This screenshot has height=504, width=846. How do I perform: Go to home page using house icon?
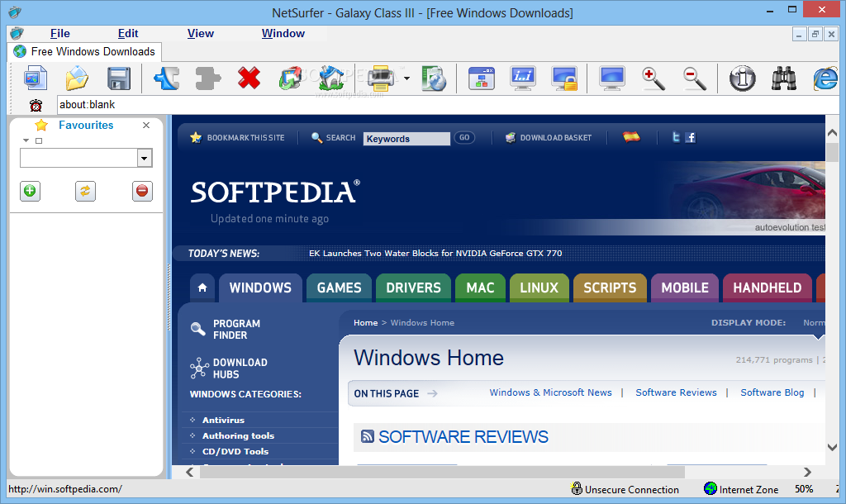click(331, 78)
